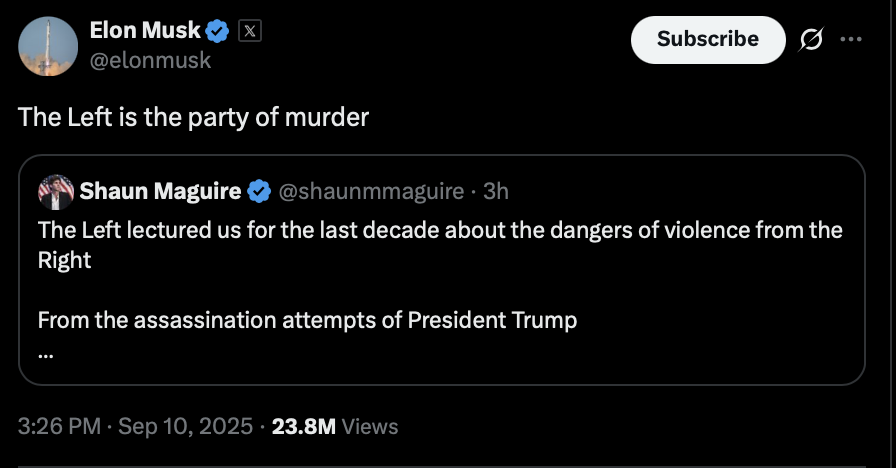Click Shaun Maguire's small avatar
The width and height of the screenshot is (896, 468).
coord(55,191)
